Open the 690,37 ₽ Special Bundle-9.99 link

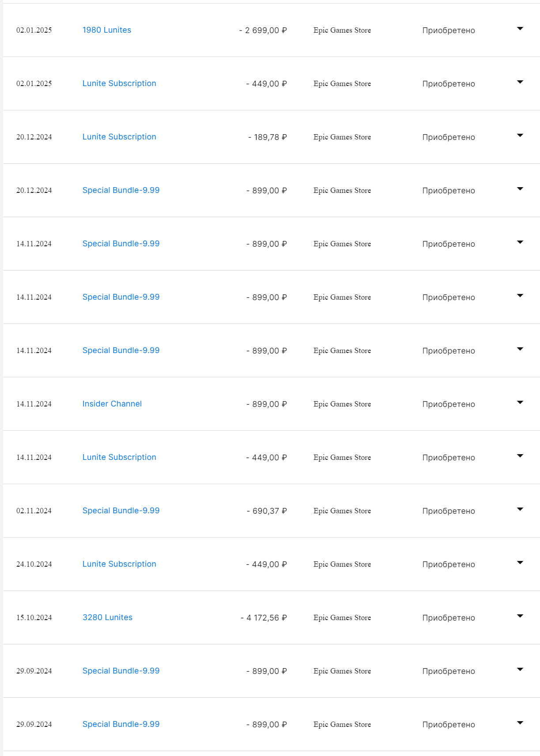(x=121, y=511)
